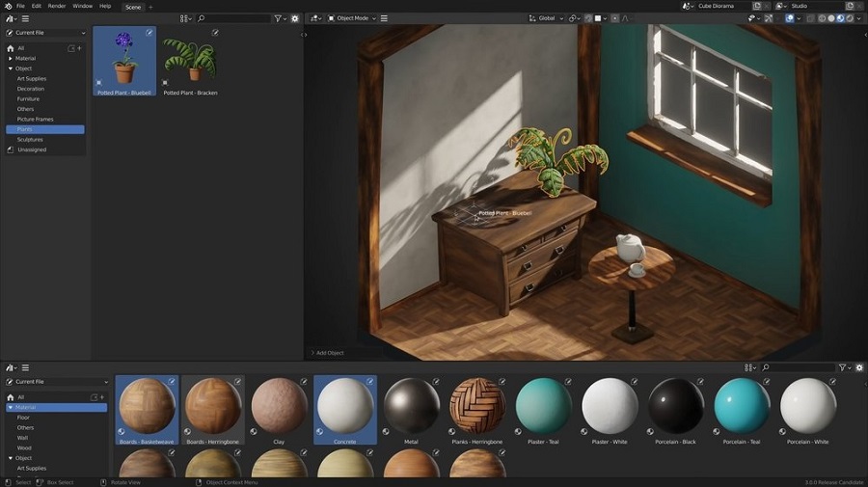Click the hamburger menu icon beside Object Mode
Image resolution: width=868 pixels, height=487 pixels.
tap(384, 18)
